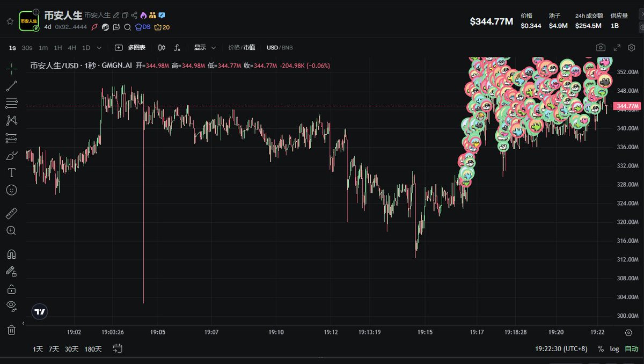Switch chart to 市值 market cap mode
This screenshot has height=364, width=644.
tap(249, 48)
